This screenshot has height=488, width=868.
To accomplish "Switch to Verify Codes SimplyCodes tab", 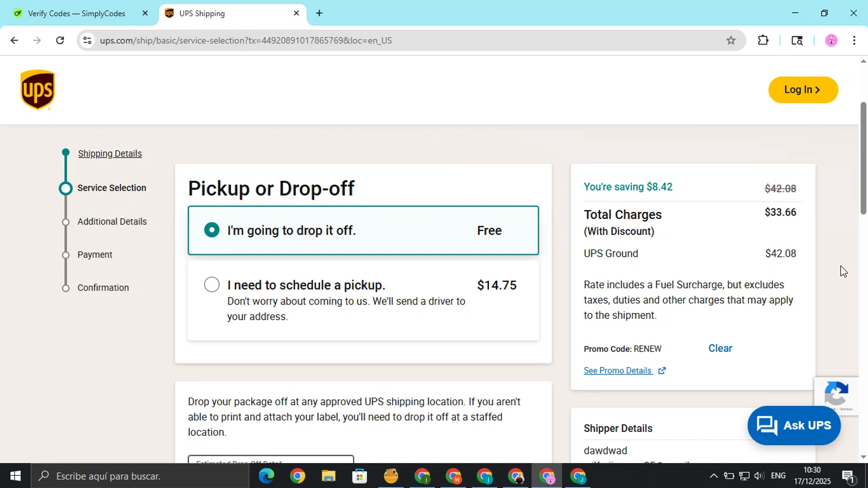I will click(76, 13).
